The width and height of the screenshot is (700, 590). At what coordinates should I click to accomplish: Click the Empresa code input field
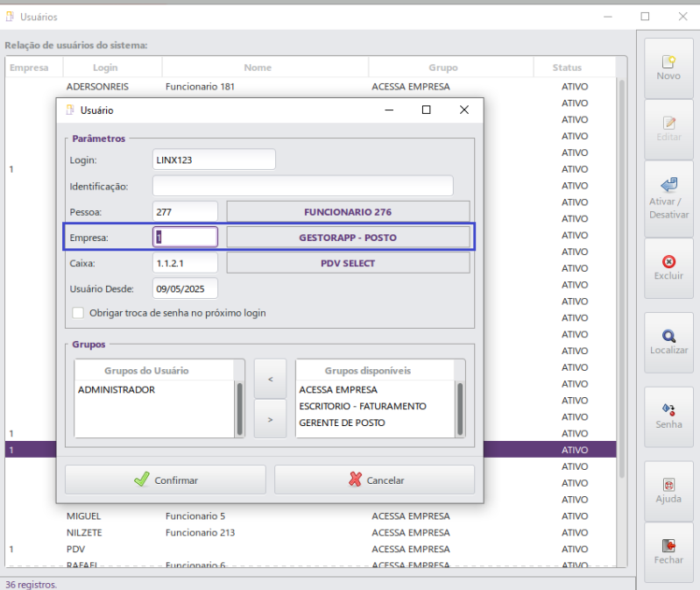pos(185,238)
